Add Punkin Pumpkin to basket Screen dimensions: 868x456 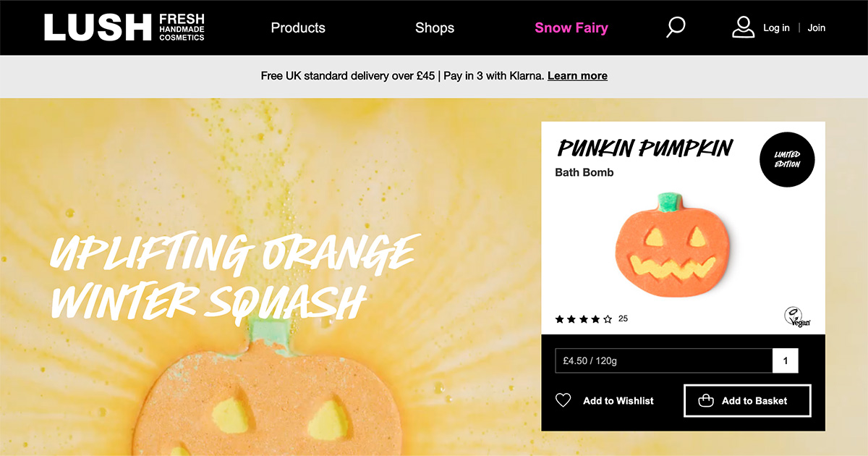(747, 400)
